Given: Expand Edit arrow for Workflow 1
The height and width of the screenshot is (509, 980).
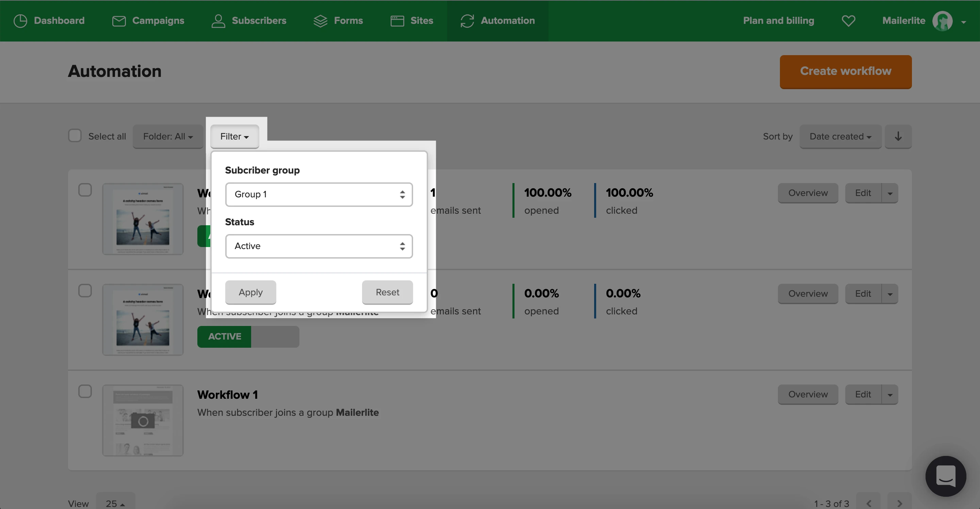Looking at the screenshot, I should (x=890, y=395).
